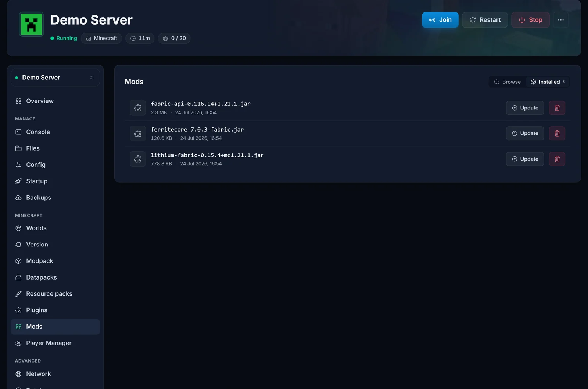Join the Demo Server
The height and width of the screenshot is (389, 588).
[x=440, y=20]
